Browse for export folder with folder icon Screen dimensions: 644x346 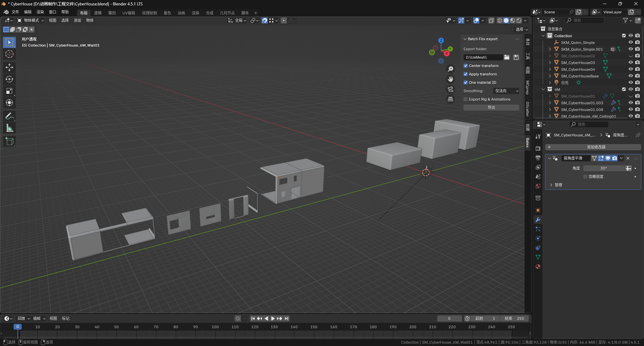tap(507, 57)
